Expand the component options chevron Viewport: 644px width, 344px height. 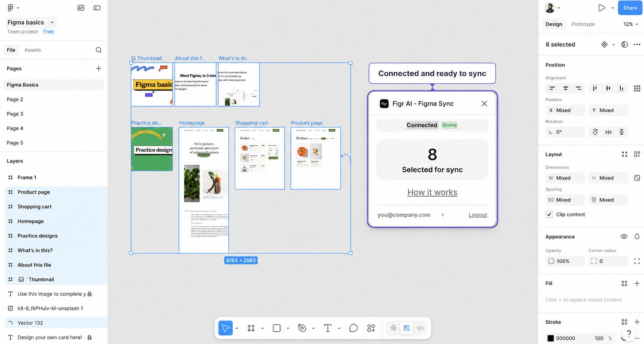614,44
